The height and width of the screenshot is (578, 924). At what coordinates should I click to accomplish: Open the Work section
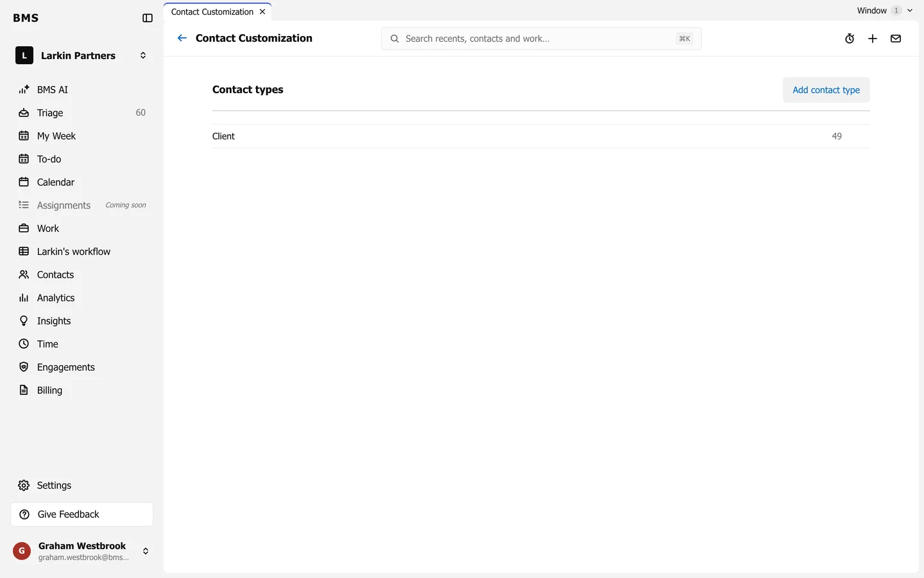[x=82, y=229]
